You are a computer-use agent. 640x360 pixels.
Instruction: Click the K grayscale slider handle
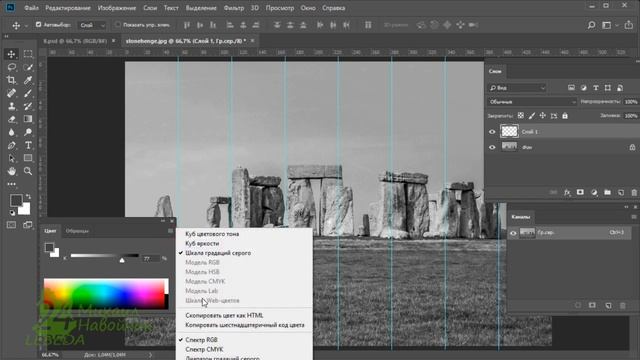pos(122,260)
